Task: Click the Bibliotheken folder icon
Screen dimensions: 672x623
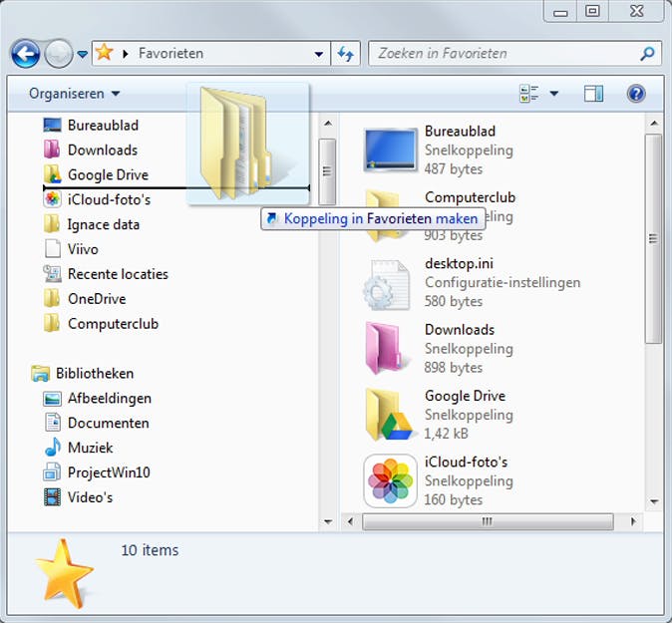Action: 40,374
